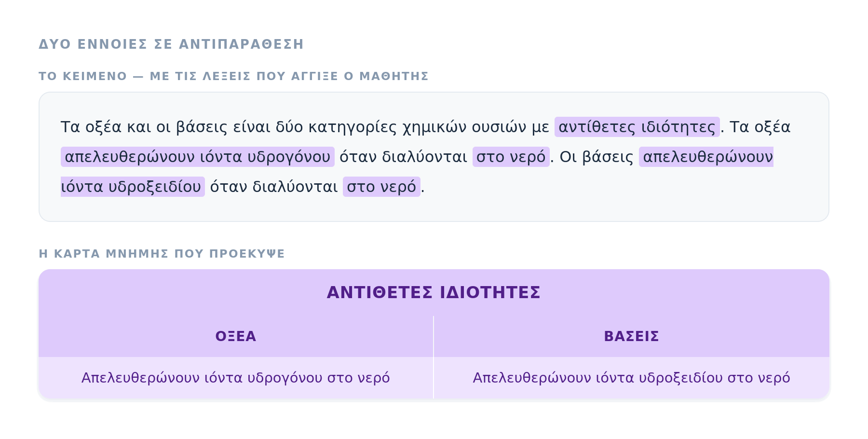Click the word 'κατηγορίες' in the passage
This screenshot has height=439, width=868.
[x=353, y=127]
